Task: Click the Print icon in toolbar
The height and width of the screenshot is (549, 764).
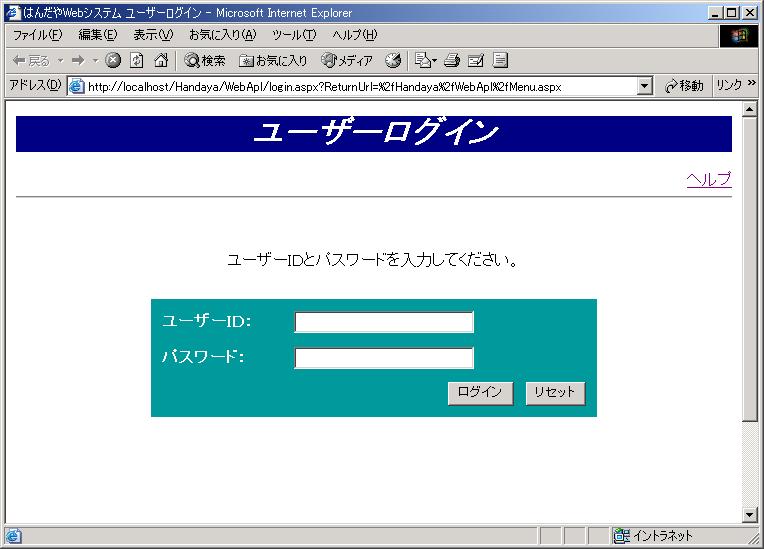Action: point(452,60)
